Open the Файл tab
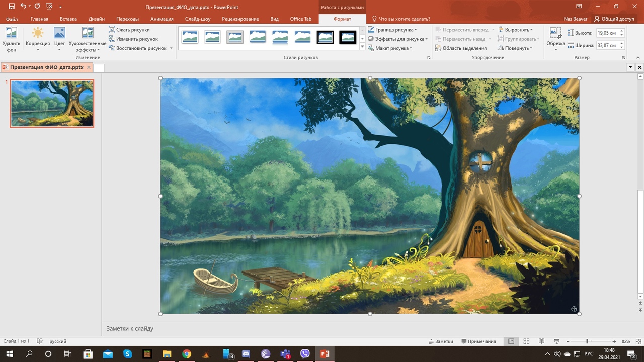Viewport: 644px width, 362px height. click(x=12, y=19)
